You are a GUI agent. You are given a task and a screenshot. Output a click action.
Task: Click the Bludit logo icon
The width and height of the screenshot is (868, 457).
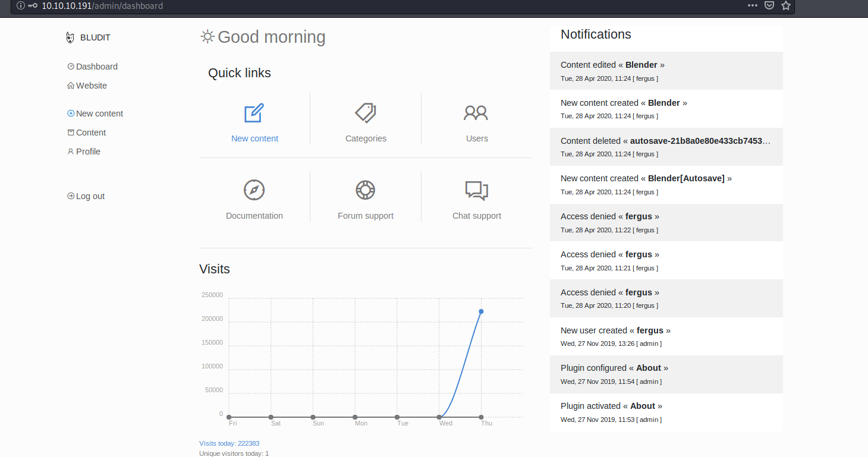(71, 37)
